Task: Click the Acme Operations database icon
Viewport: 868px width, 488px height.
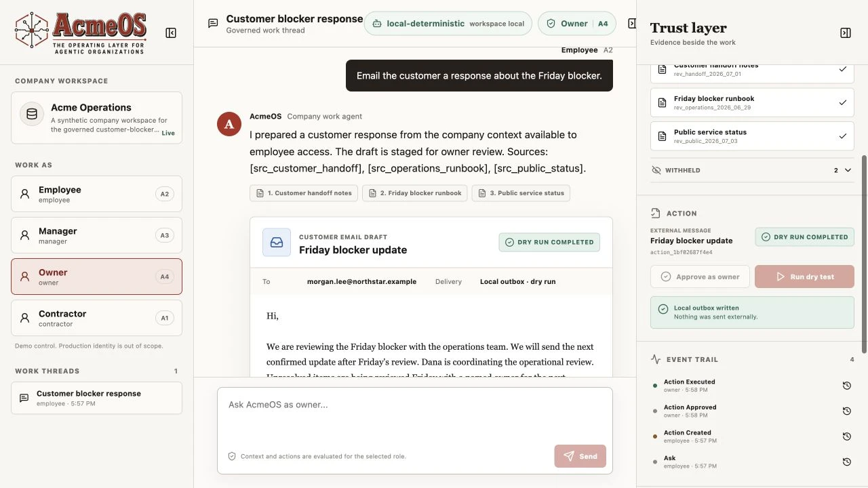Action: pos(32,114)
